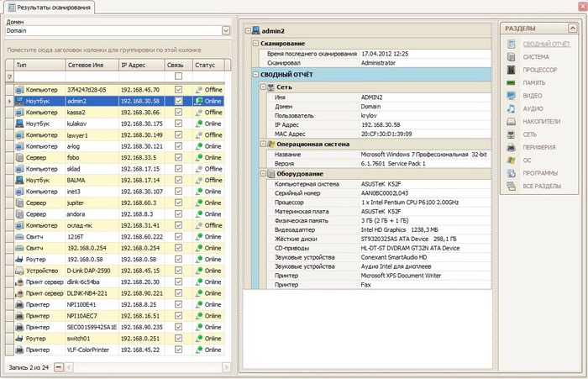Open the ПЕРИФЕРИЯ printer icon
The height and width of the screenshot is (379, 588).
(x=511, y=147)
